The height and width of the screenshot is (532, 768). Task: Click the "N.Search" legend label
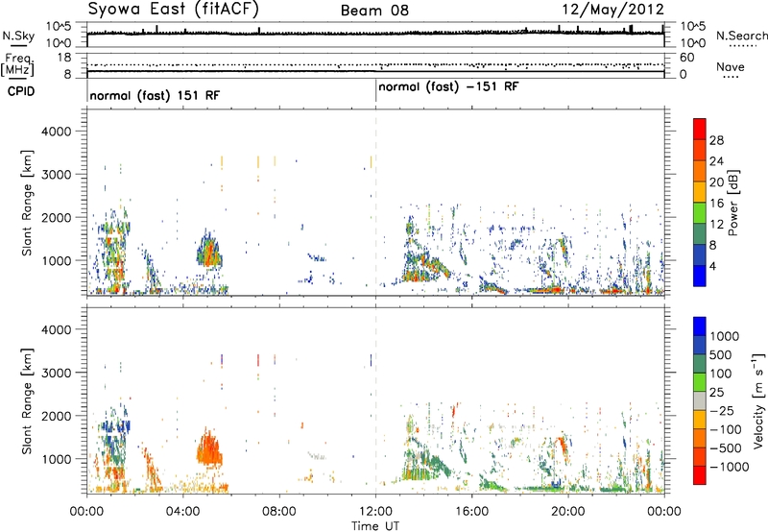coord(741,36)
